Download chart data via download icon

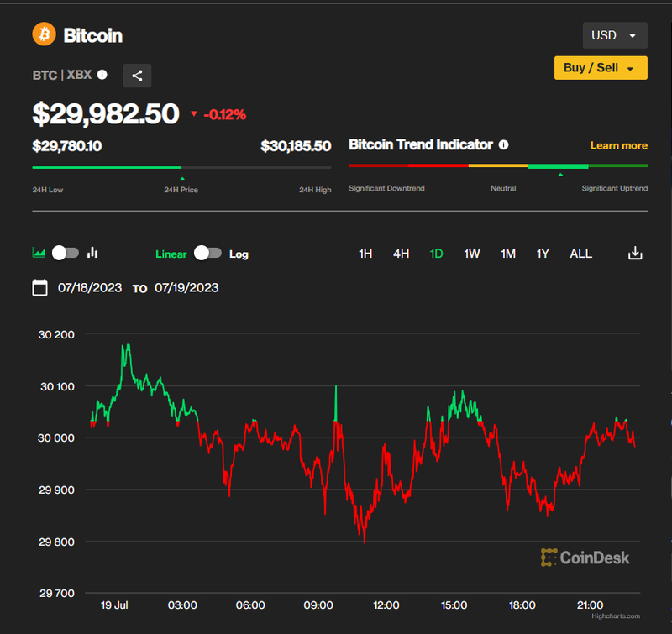tap(636, 254)
